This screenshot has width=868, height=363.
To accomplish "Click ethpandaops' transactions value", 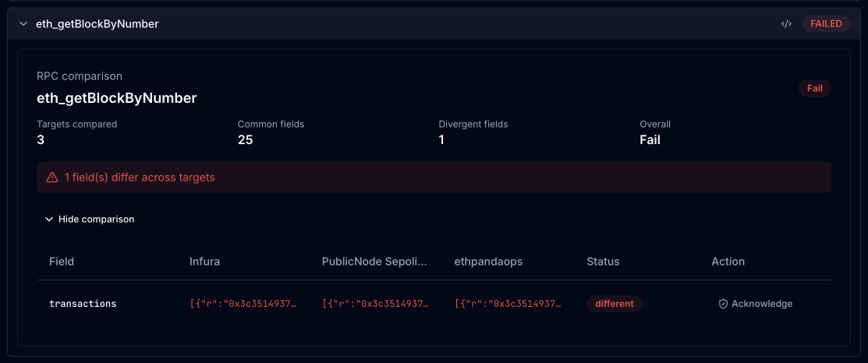I will (508, 304).
